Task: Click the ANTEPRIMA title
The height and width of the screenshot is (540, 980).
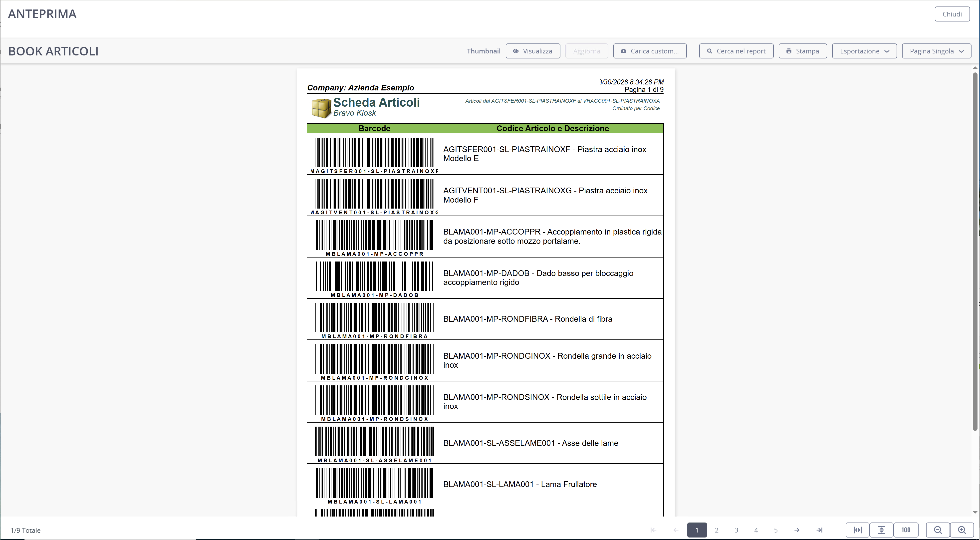Action: 42,14
